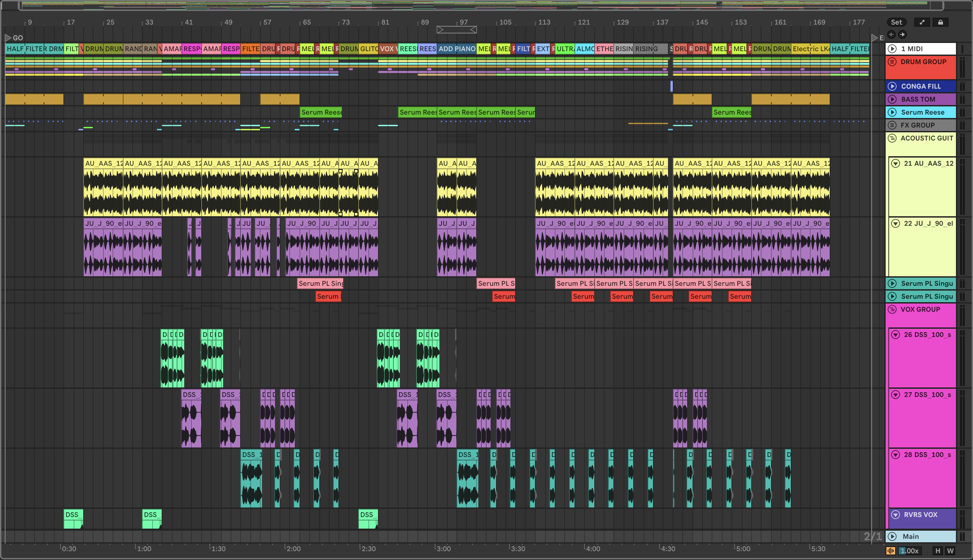This screenshot has width=973, height=560.
Task: Toggle the automation mode icon
Action: 922,22
